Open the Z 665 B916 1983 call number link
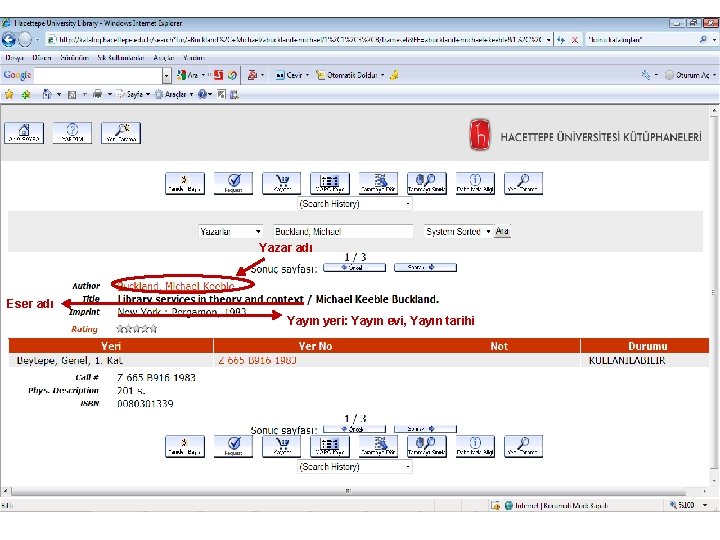Screen dimensions: 720x540 [257, 360]
